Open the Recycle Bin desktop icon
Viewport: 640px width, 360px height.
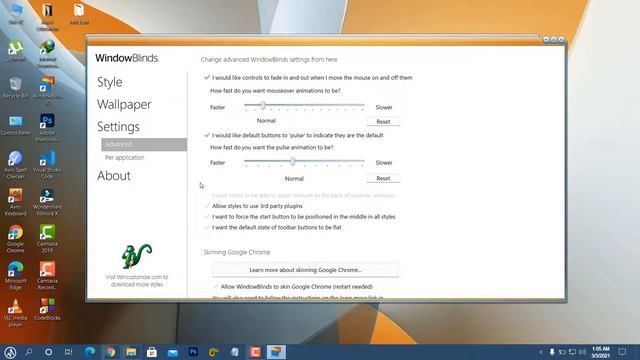coord(16,88)
